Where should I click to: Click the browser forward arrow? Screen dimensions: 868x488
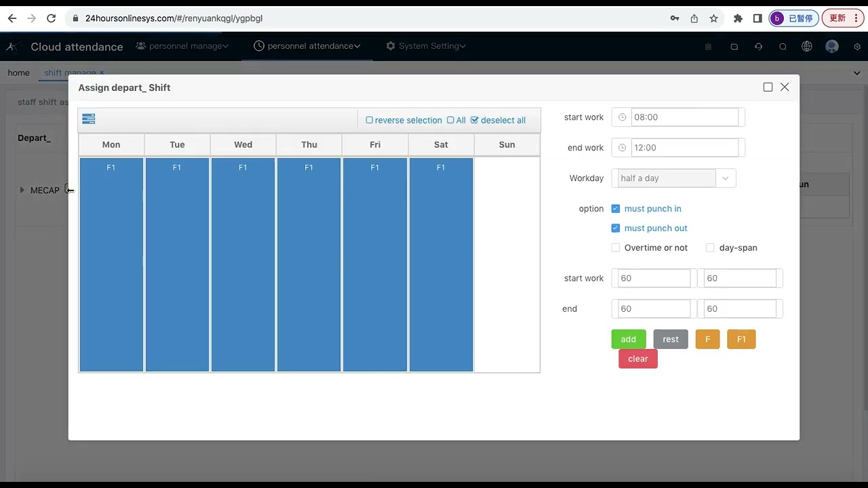pos(31,18)
